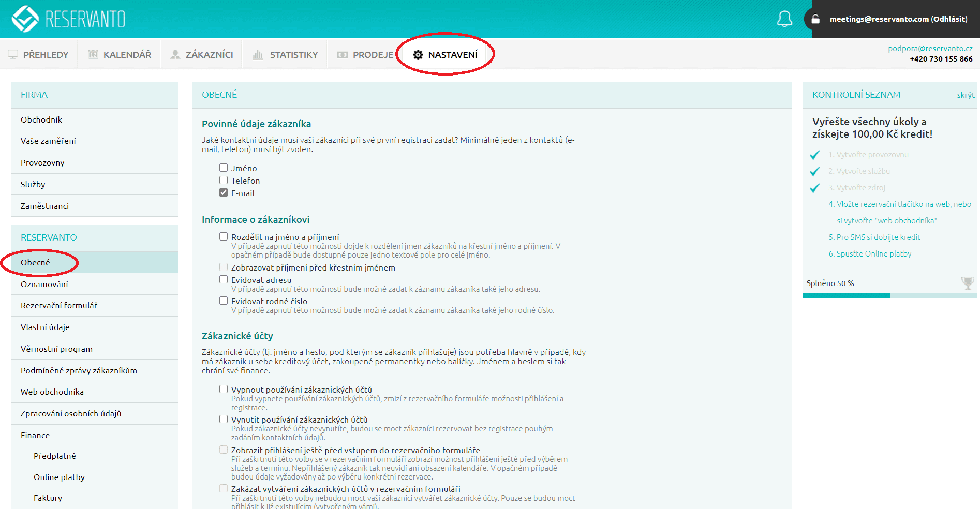The width and height of the screenshot is (980, 509).
Task: Click the calendar icon for Kalendář
Action: [x=93, y=54]
